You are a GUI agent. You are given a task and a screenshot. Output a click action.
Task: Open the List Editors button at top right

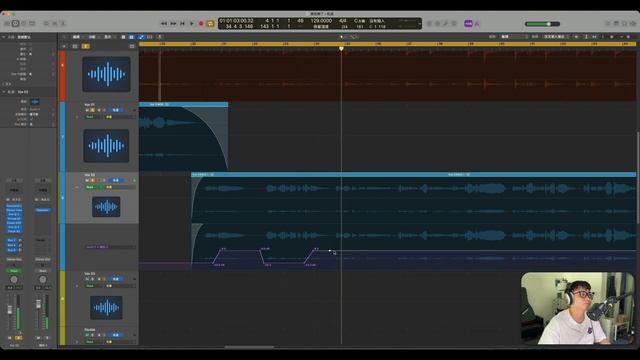608,24
